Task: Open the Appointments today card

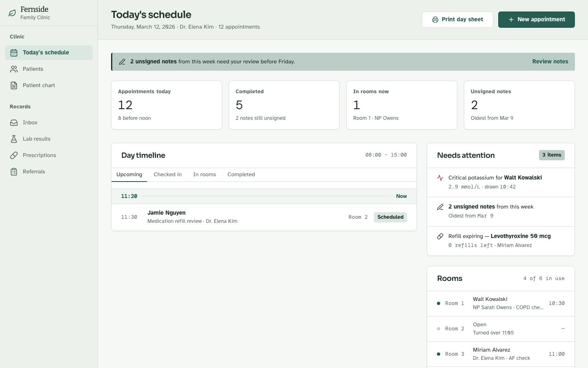Action: point(167,105)
